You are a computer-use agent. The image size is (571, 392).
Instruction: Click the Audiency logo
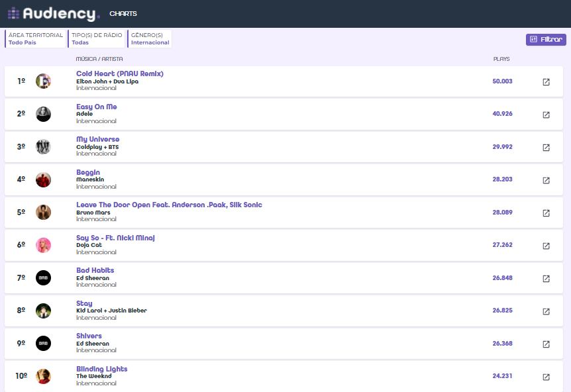(54, 14)
